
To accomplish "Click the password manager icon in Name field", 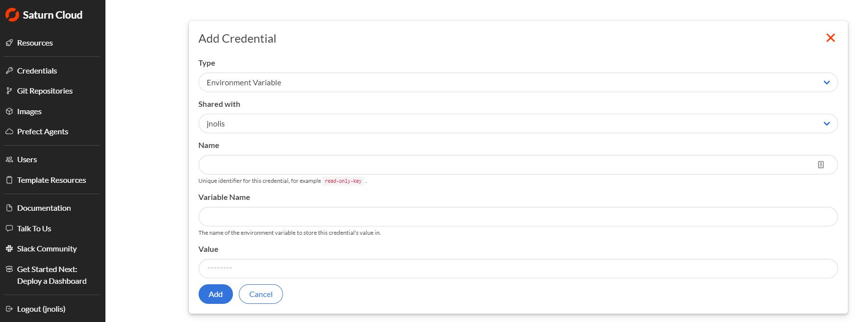I will pos(820,165).
